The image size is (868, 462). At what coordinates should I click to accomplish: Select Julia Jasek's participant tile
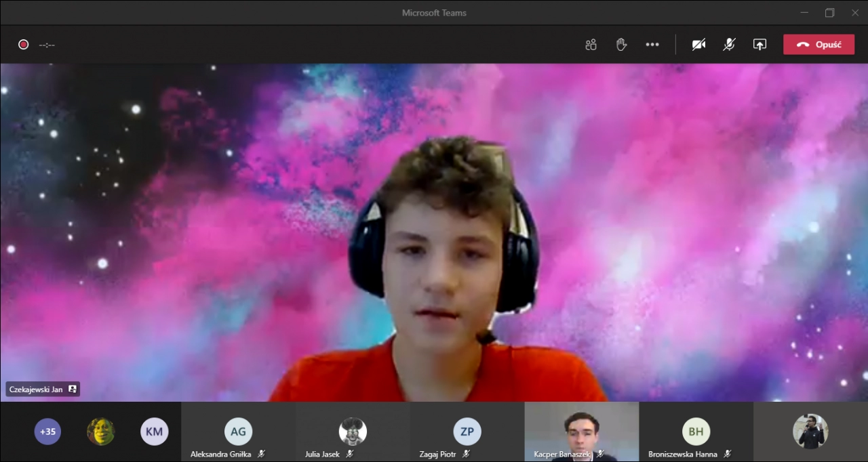(353, 432)
